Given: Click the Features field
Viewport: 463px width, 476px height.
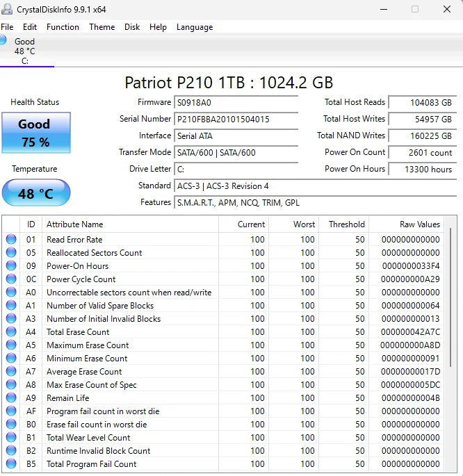Looking at the screenshot, I should pos(316,203).
